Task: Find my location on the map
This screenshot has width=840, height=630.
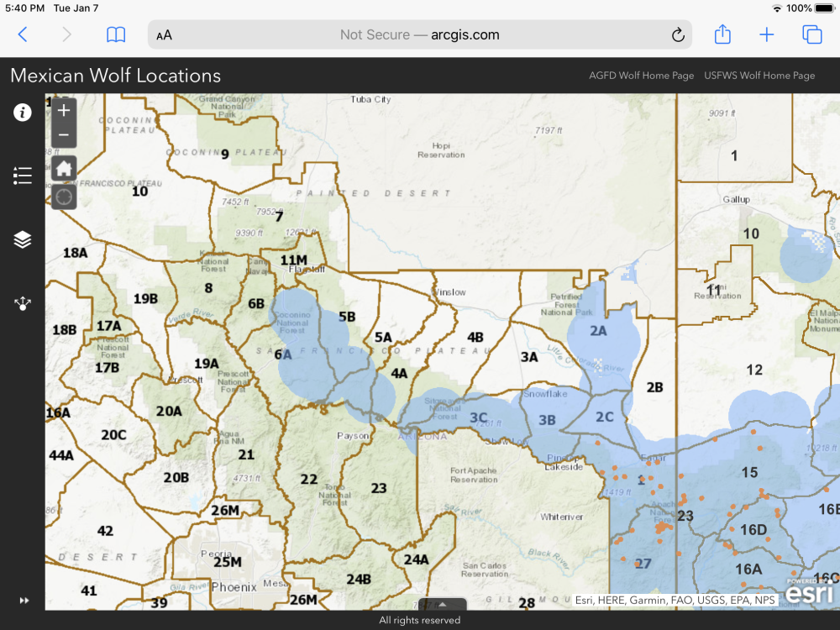Action: click(64, 197)
